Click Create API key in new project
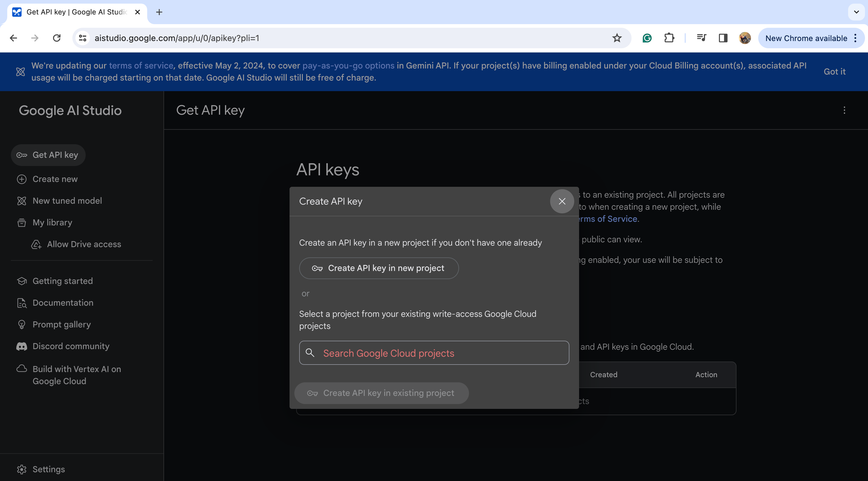Viewport: 868px width, 481px height. [379, 268]
